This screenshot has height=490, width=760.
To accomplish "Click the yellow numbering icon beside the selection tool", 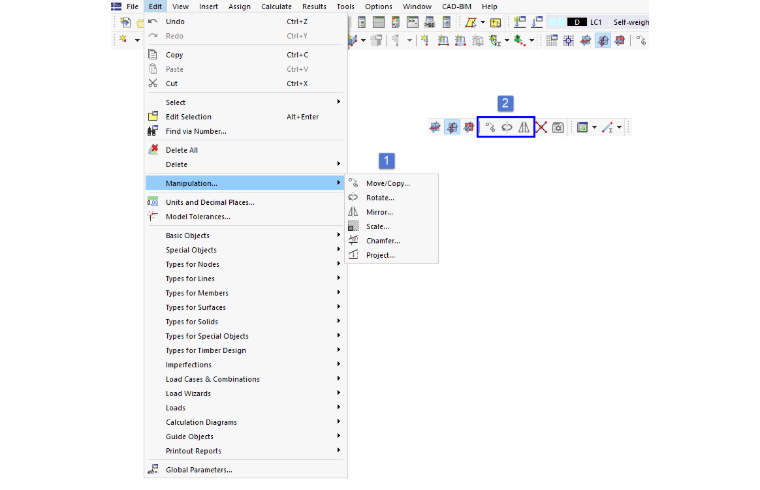I will 495,22.
